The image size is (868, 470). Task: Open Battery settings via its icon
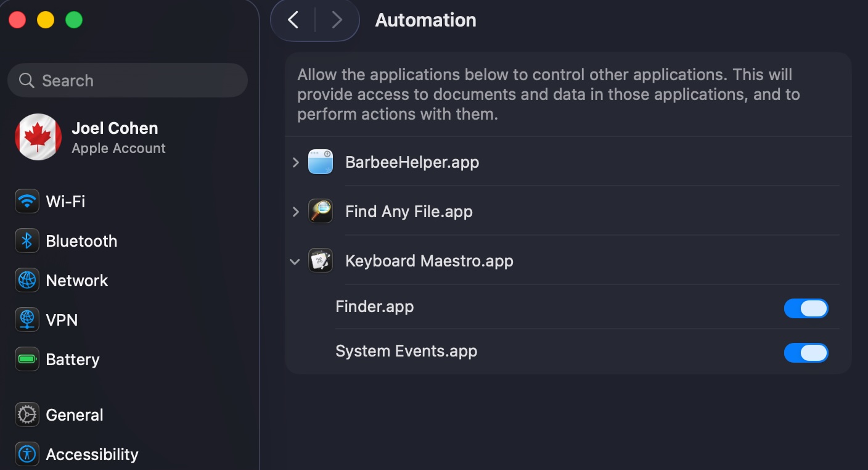pos(27,359)
